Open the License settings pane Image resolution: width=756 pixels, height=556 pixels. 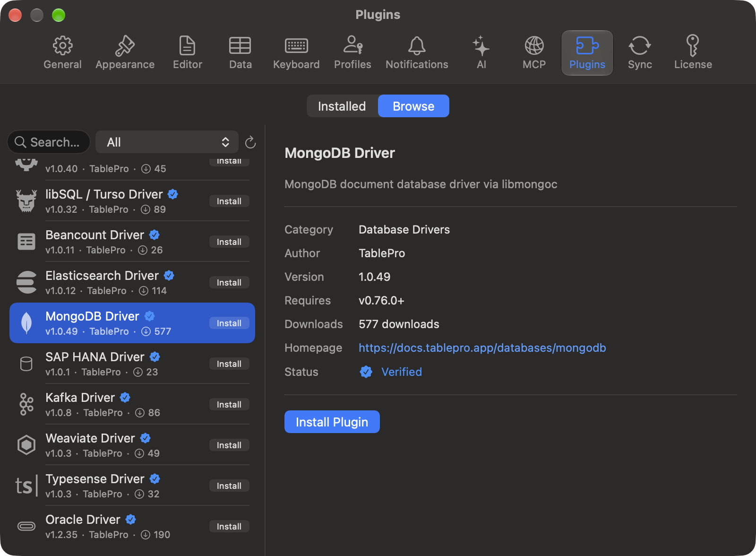[x=693, y=53]
